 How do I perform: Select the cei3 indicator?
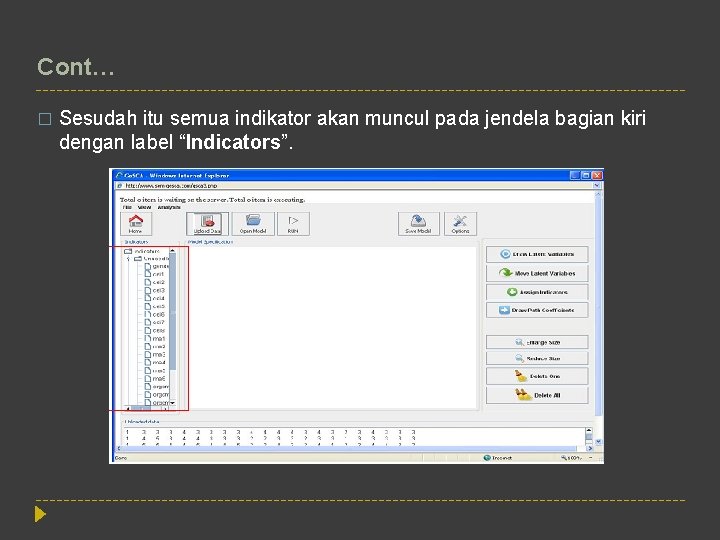[x=154, y=290]
